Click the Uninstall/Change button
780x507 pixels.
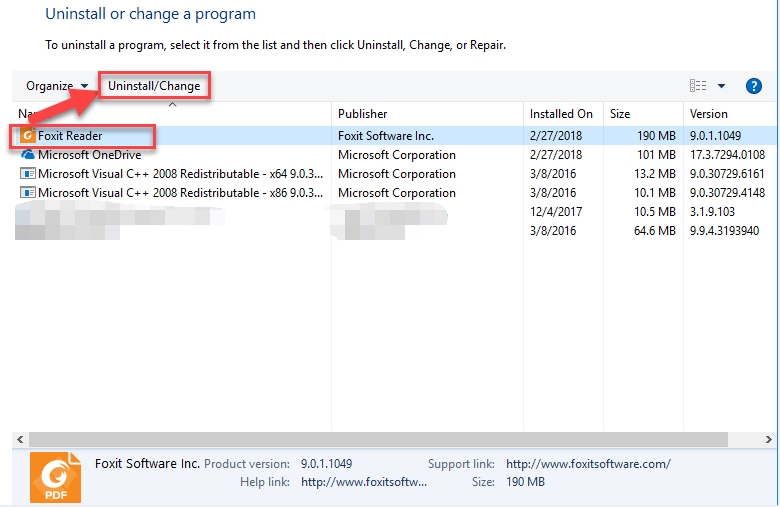tap(154, 86)
